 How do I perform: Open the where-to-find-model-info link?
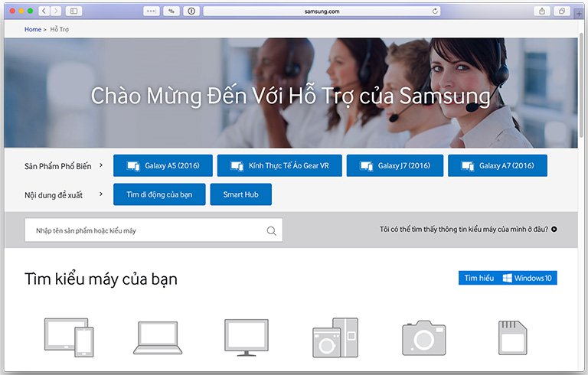coord(464,229)
